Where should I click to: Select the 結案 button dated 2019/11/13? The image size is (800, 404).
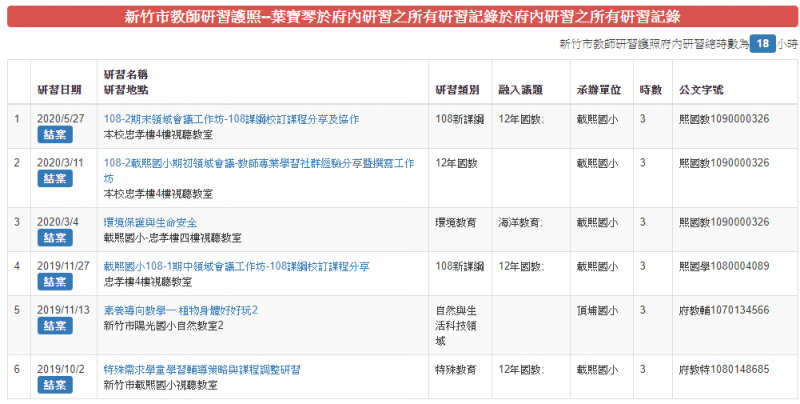pos(54,326)
